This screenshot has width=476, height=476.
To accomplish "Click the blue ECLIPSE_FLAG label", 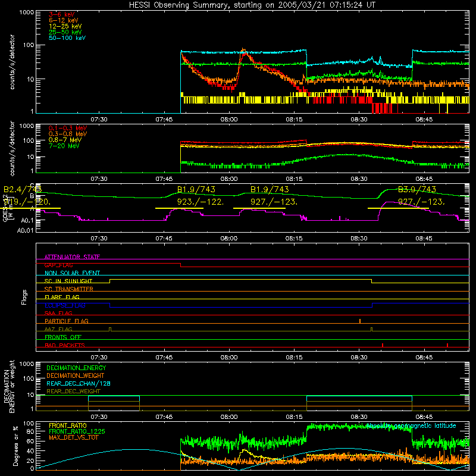I will [x=65, y=305].
